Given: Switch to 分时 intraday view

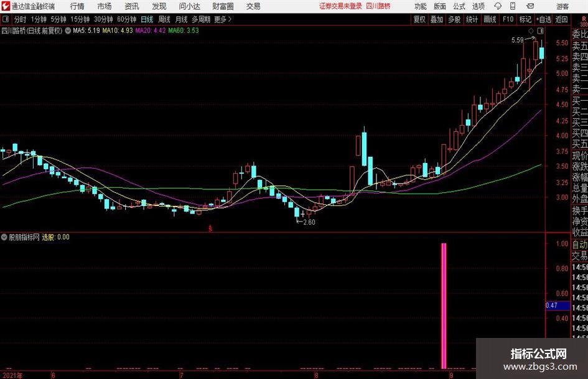Looking at the screenshot, I should pyautogui.click(x=21, y=19).
